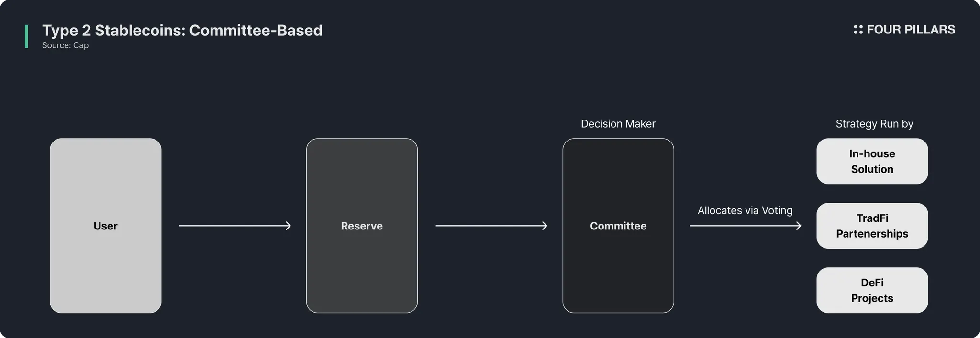Open the 'Source: Cap' attribution text
This screenshot has height=338, width=980.
coord(65,45)
